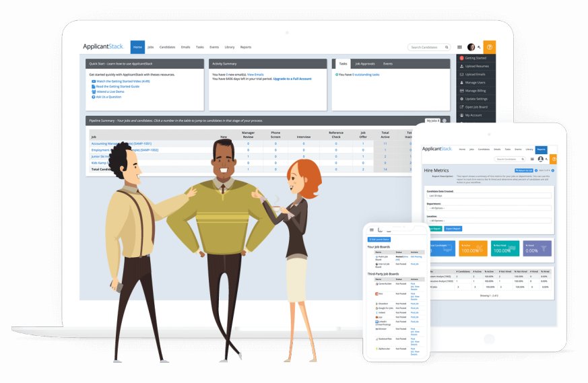Click the Getting Started red icon in sidebar

click(x=461, y=58)
